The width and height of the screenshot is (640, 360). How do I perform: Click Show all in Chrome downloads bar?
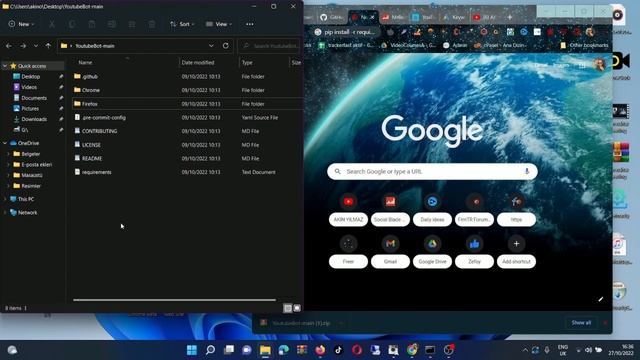pos(581,322)
